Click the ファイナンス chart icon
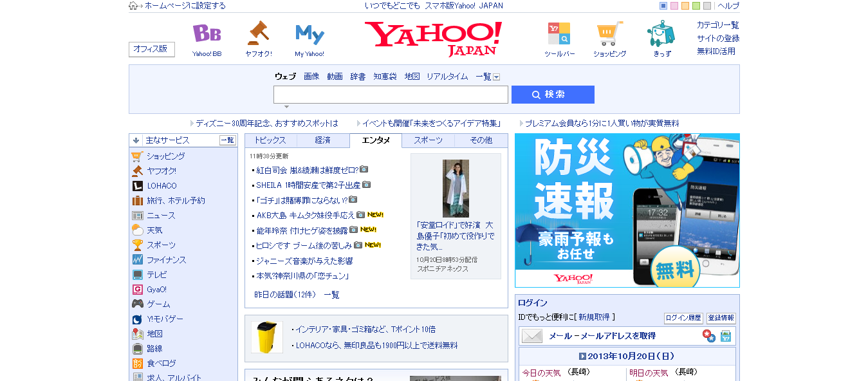This screenshot has width=868, height=381. tap(137, 260)
